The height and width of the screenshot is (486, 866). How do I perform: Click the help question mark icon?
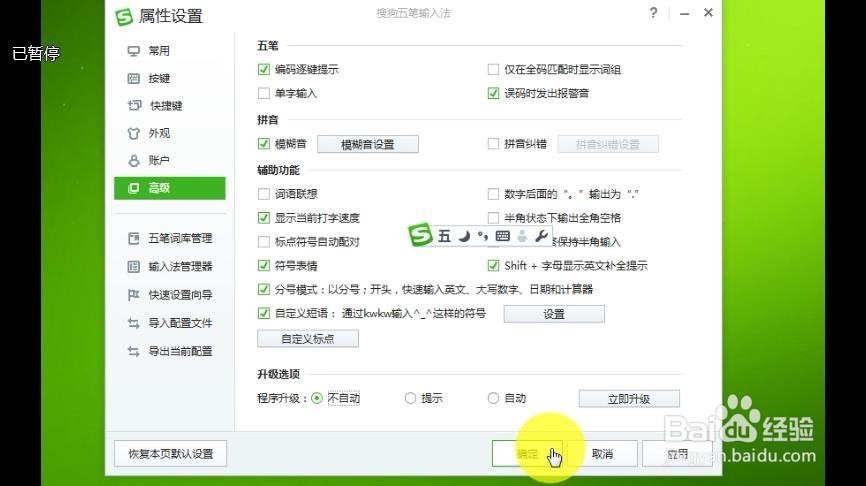(x=653, y=13)
